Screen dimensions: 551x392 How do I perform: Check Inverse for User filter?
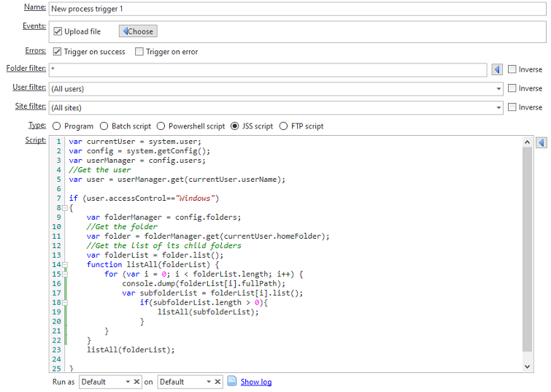click(512, 88)
